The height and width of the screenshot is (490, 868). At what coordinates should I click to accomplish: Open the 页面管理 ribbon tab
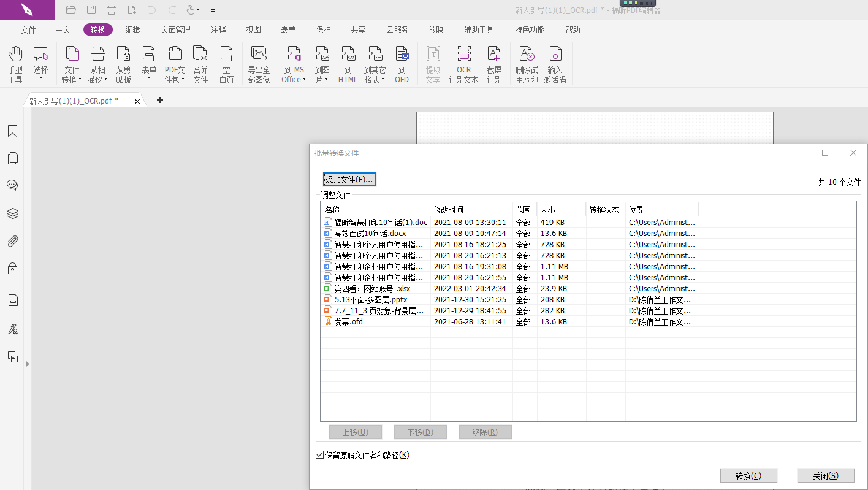[175, 29]
